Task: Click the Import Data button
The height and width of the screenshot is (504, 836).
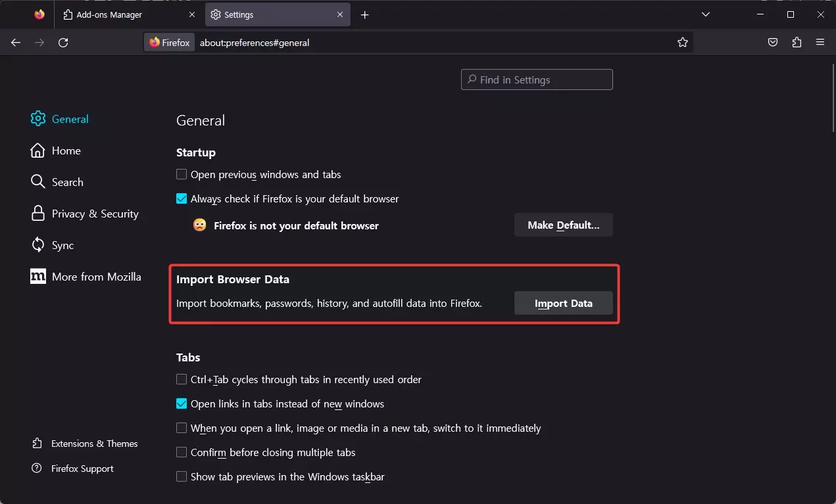Action: pyautogui.click(x=564, y=303)
